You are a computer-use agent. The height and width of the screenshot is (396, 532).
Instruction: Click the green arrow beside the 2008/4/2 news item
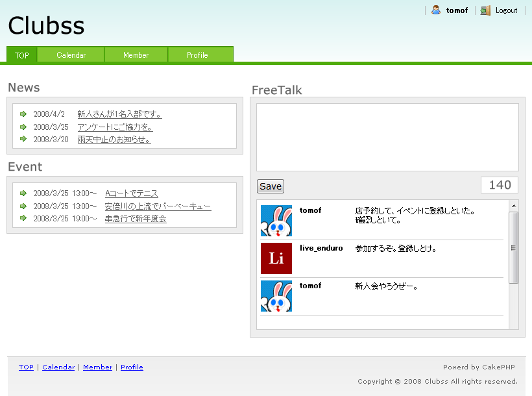[x=23, y=114]
